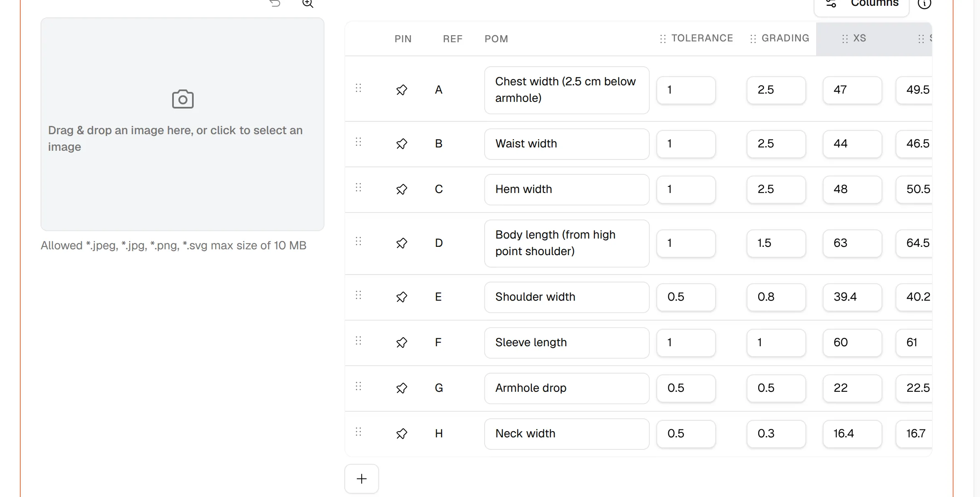Edit the Hem width POM field
Image resolution: width=980 pixels, height=497 pixels.
pyautogui.click(x=567, y=189)
